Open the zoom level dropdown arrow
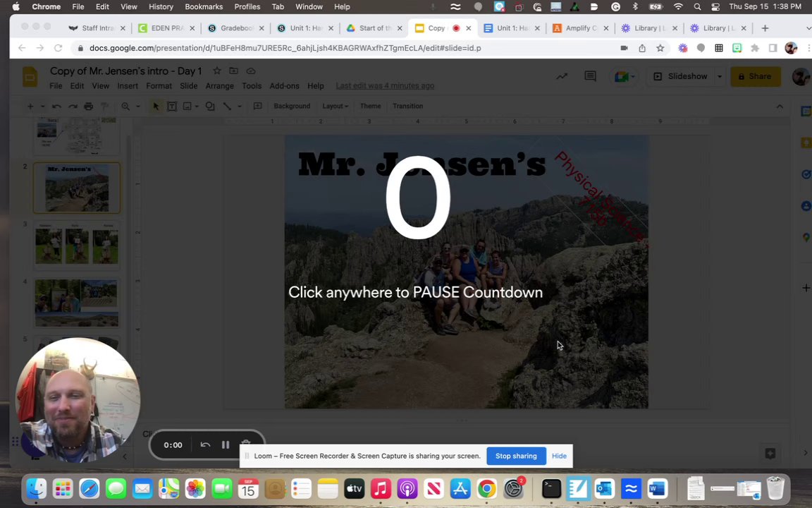This screenshot has height=508, width=812. 137,107
